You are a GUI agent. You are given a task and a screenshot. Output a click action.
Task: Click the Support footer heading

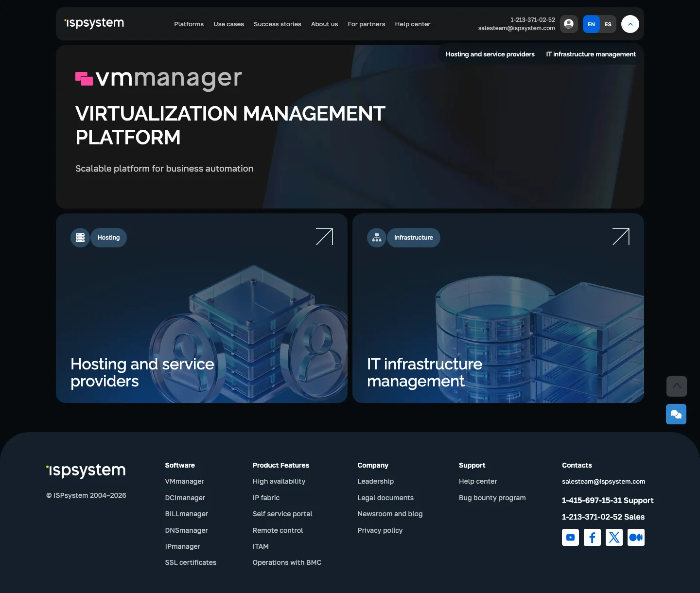pyautogui.click(x=472, y=465)
